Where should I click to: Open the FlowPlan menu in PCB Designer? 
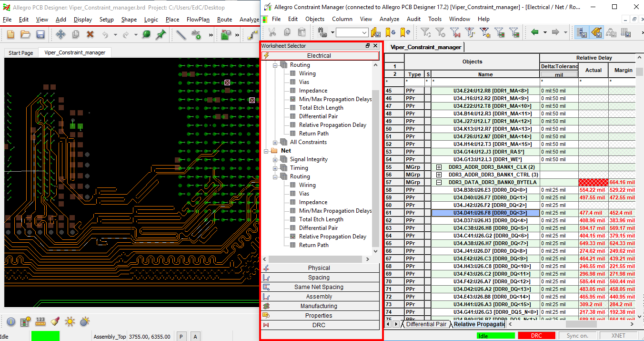198,20
